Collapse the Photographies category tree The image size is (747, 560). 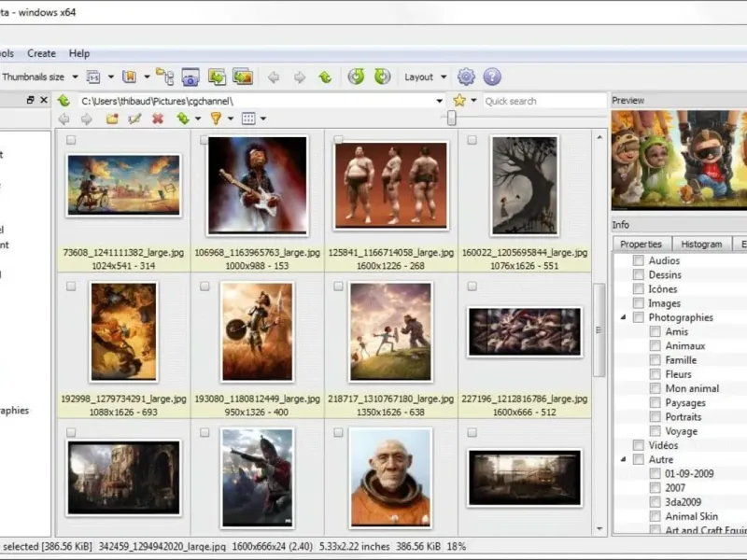(624, 317)
